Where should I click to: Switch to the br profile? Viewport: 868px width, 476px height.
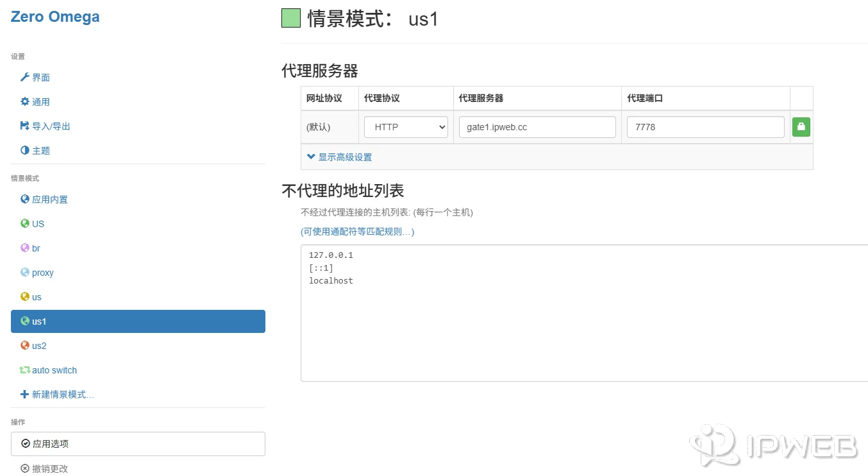coord(35,248)
